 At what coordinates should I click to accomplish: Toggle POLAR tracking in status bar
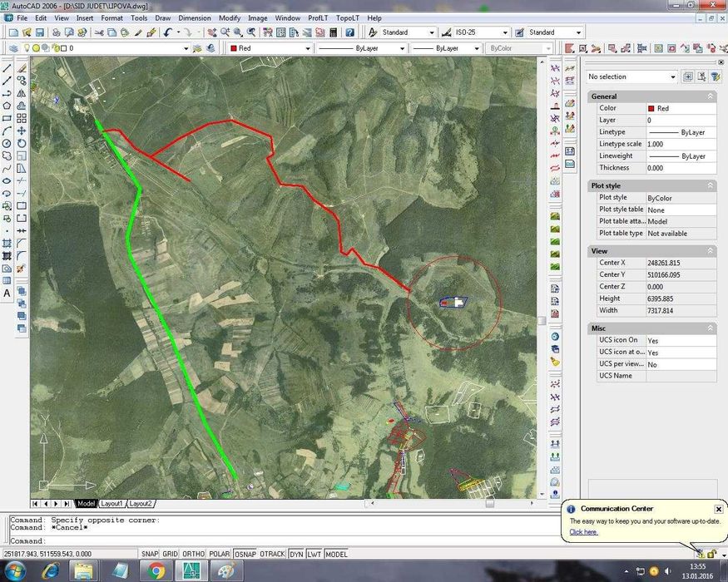pyautogui.click(x=219, y=554)
